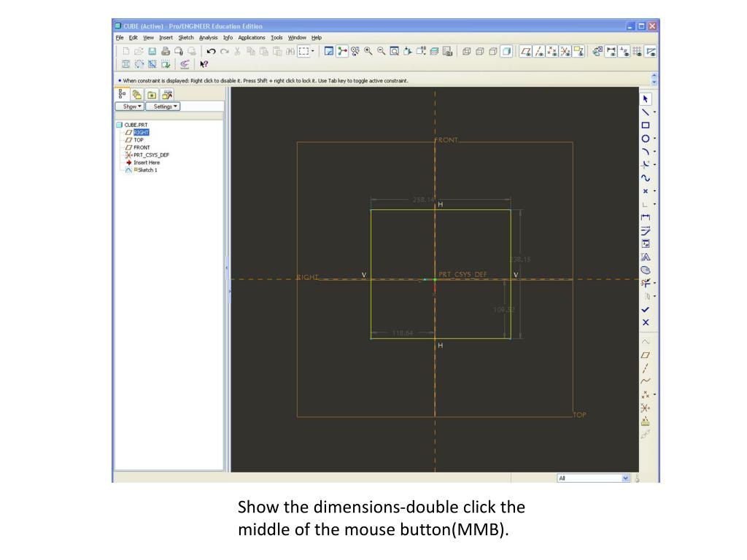
Task: Toggle sketch constraints display
Action: (x=624, y=52)
